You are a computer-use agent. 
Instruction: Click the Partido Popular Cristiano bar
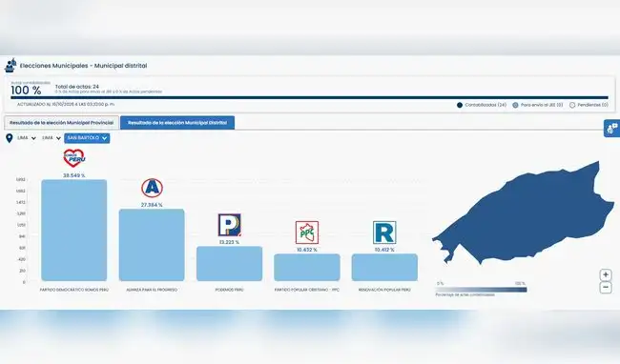point(307,267)
